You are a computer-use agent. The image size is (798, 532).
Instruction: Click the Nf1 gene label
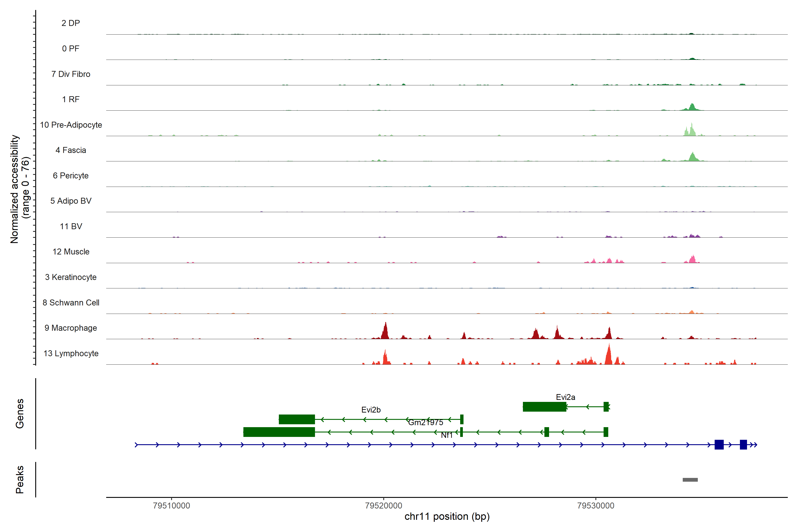446,435
